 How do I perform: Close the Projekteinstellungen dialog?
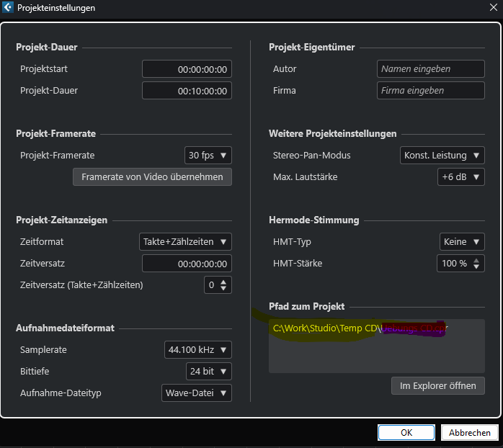click(494, 7)
